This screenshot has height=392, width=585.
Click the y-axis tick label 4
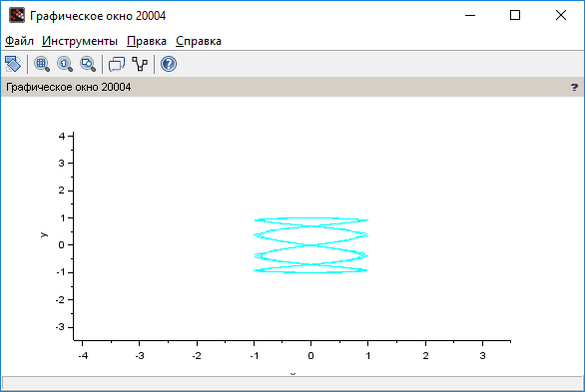coord(62,136)
